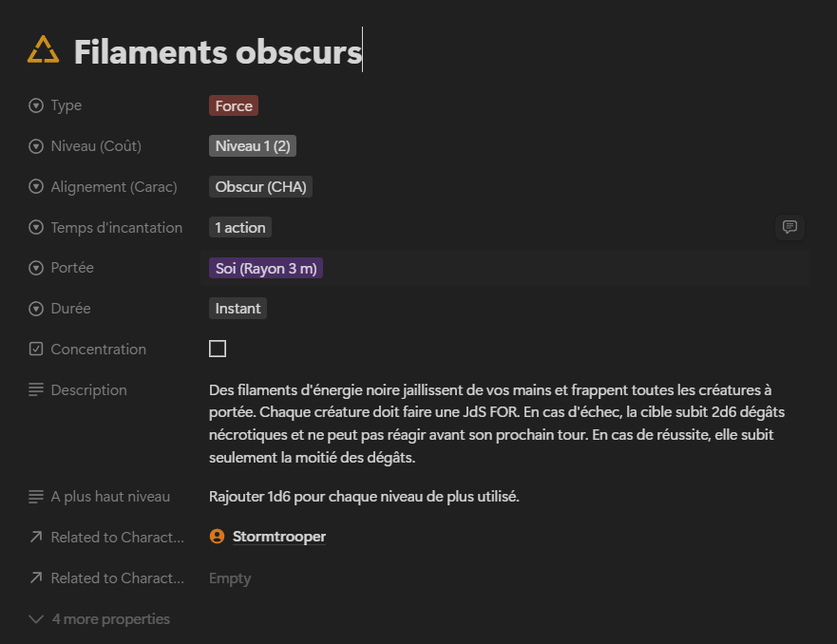Click the Alignement (Carac) property icon
Viewport: 837px width, 644px height.
(x=36, y=187)
